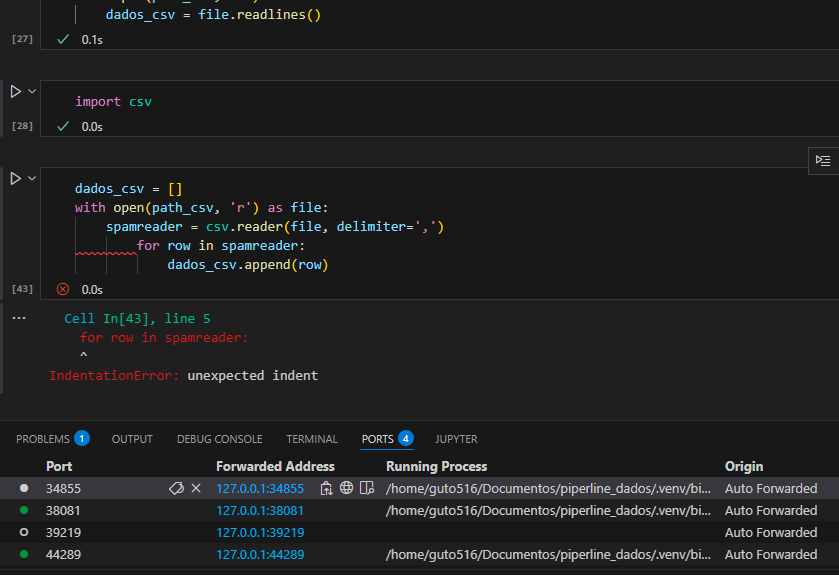Switch to the PROBLEMS tab
839x575 pixels.
[x=43, y=439]
